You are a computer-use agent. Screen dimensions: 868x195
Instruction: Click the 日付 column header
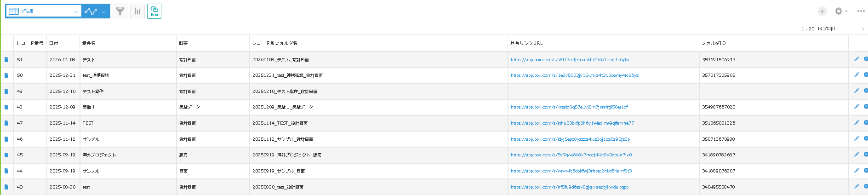[54, 43]
